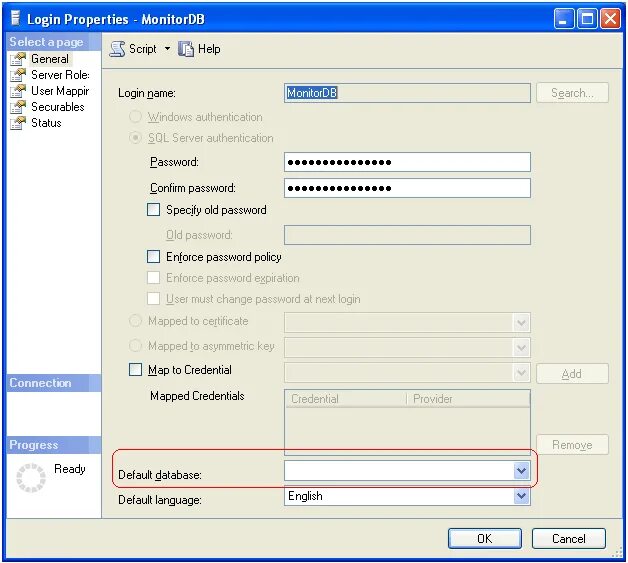Image resolution: width=628 pixels, height=563 pixels.
Task: Click the Cancel button
Action: (569, 539)
